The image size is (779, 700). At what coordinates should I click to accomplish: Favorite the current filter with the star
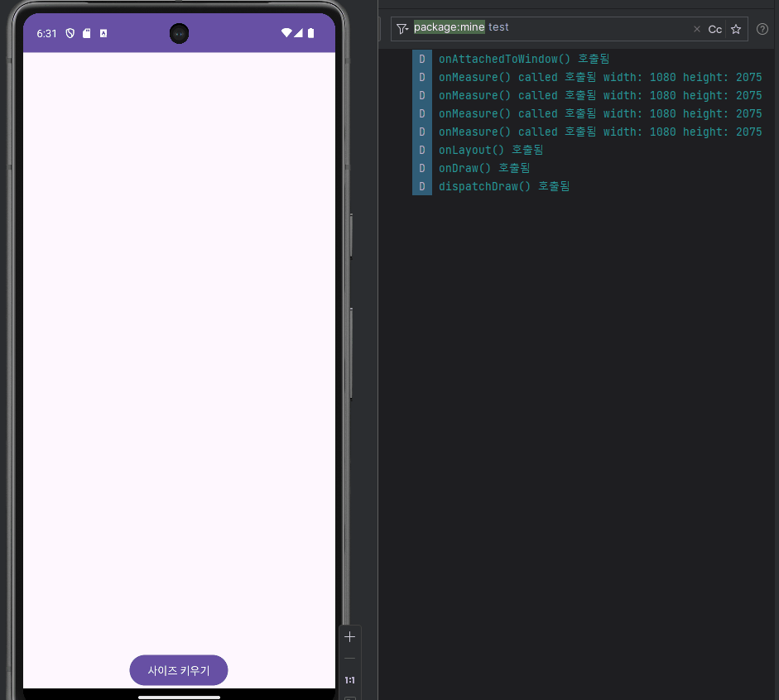[x=736, y=29]
